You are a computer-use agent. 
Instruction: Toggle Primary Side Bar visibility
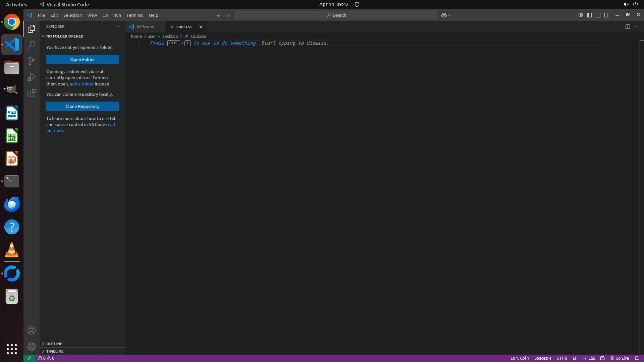(589, 15)
